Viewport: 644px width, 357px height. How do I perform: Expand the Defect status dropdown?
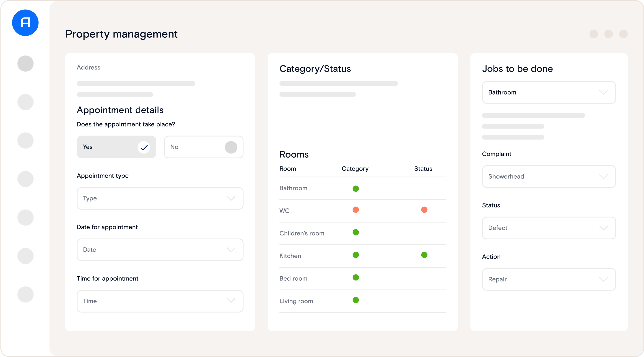click(x=548, y=228)
